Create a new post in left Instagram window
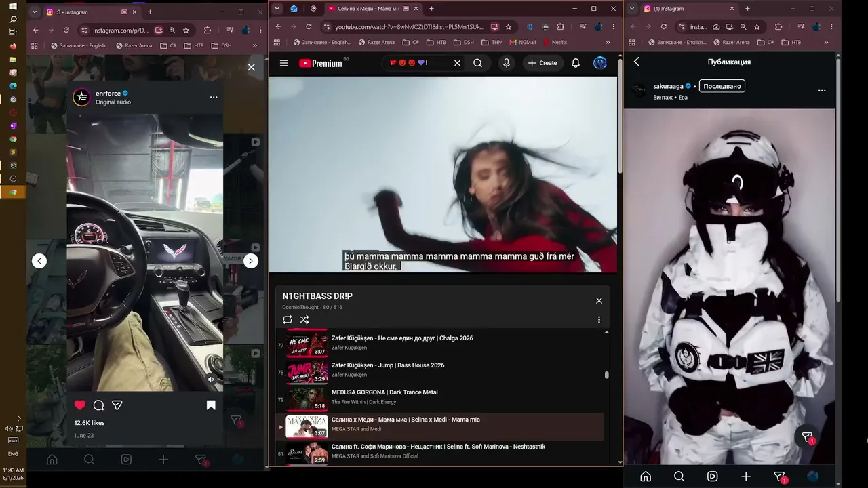Screen dimensions: 868x488 [x=163, y=460]
